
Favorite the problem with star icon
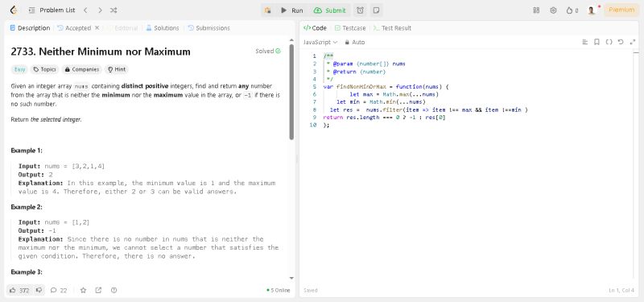tap(84, 290)
